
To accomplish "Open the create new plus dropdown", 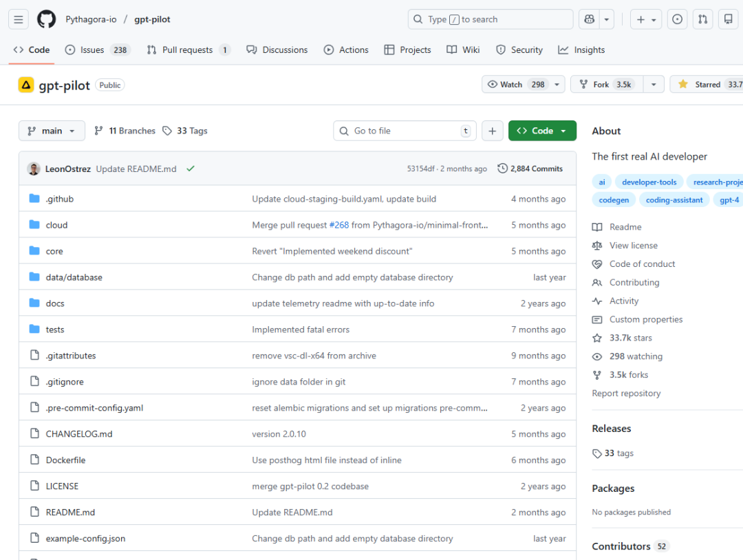I will pos(647,19).
